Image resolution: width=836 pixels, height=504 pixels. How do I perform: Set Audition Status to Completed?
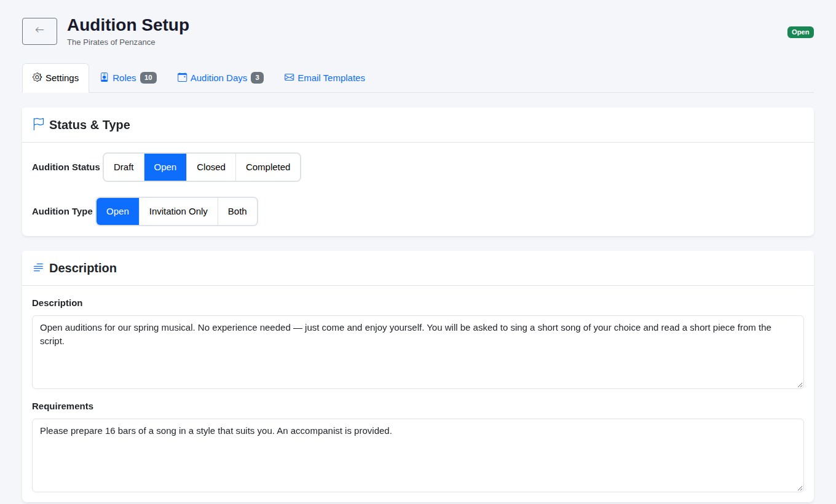click(x=268, y=167)
